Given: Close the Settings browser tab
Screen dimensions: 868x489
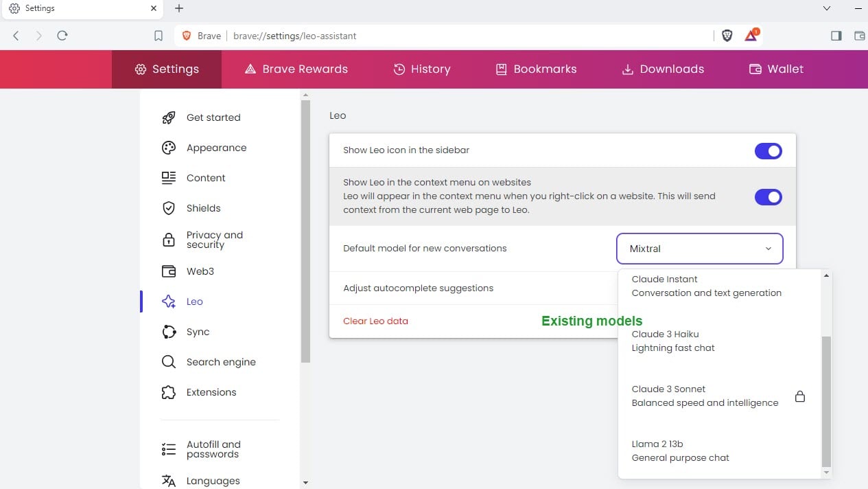Looking at the screenshot, I should point(153,8).
